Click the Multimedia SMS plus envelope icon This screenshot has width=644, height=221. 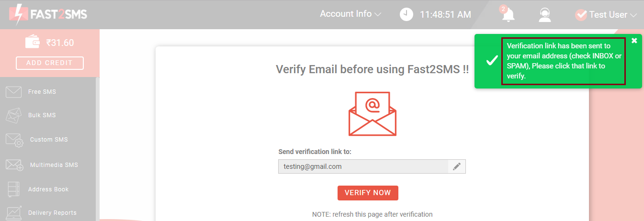14,165
